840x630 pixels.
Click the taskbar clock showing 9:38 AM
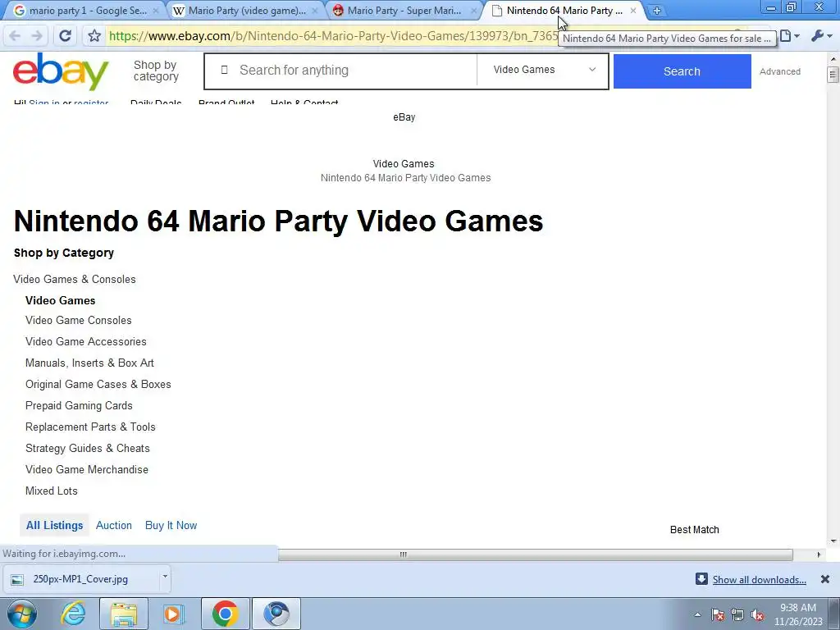[797, 614]
